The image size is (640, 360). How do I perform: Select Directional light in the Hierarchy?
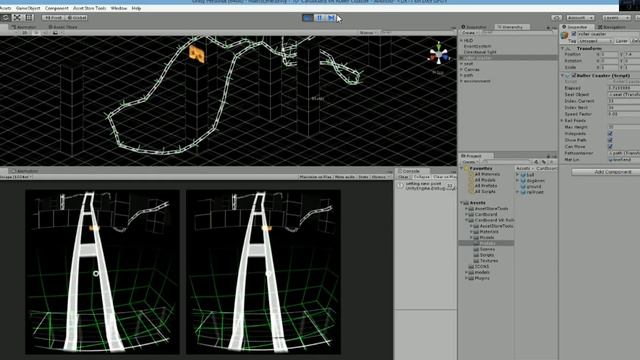(x=480, y=52)
